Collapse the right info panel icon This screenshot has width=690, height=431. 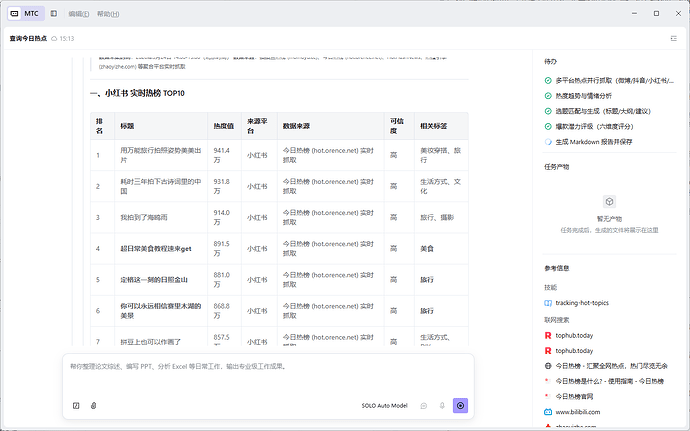tap(674, 39)
